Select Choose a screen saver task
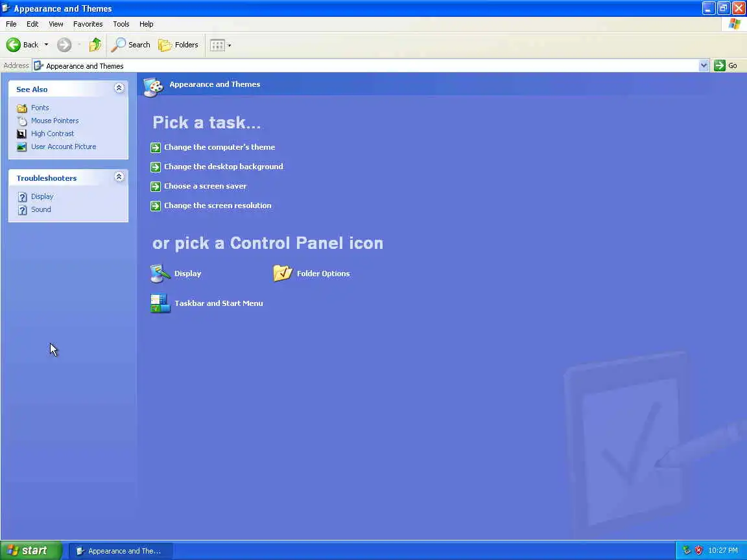Image resolution: width=747 pixels, height=560 pixels. (206, 186)
